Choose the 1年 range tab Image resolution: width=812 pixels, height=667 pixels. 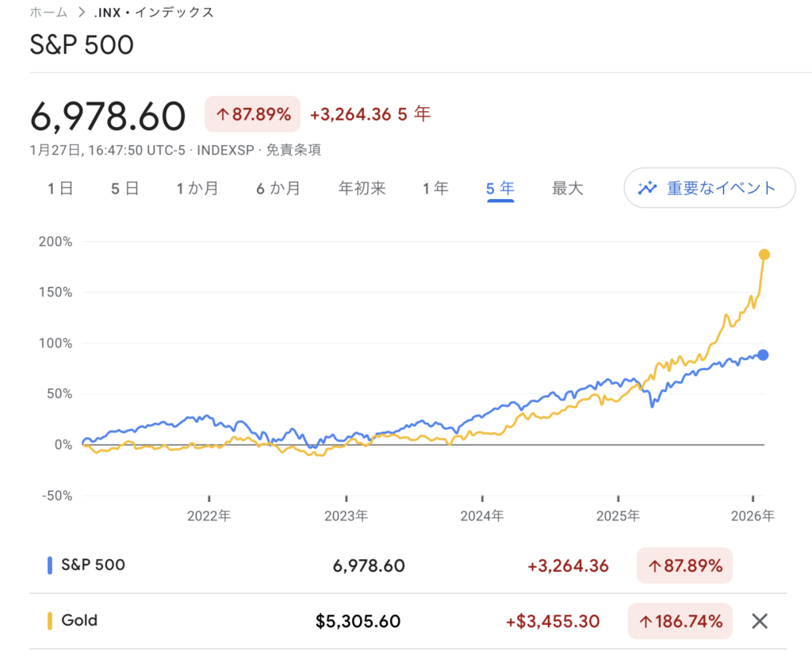point(435,189)
